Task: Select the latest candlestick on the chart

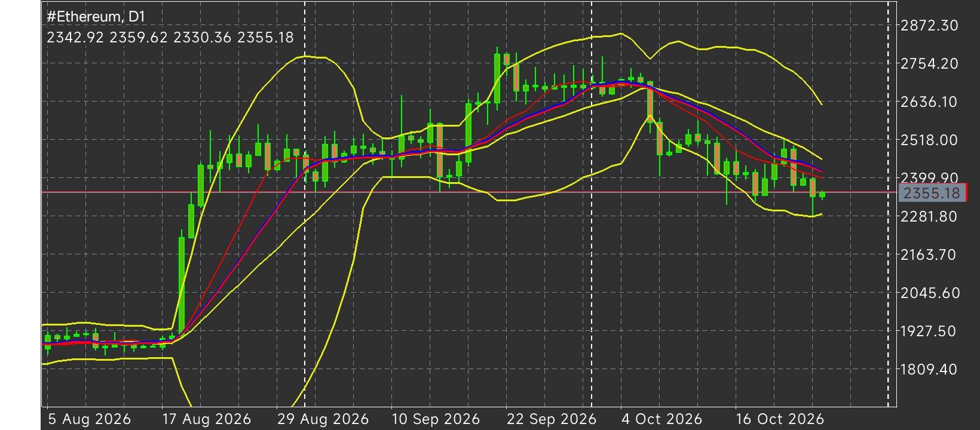Action: pyautogui.click(x=822, y=195)
